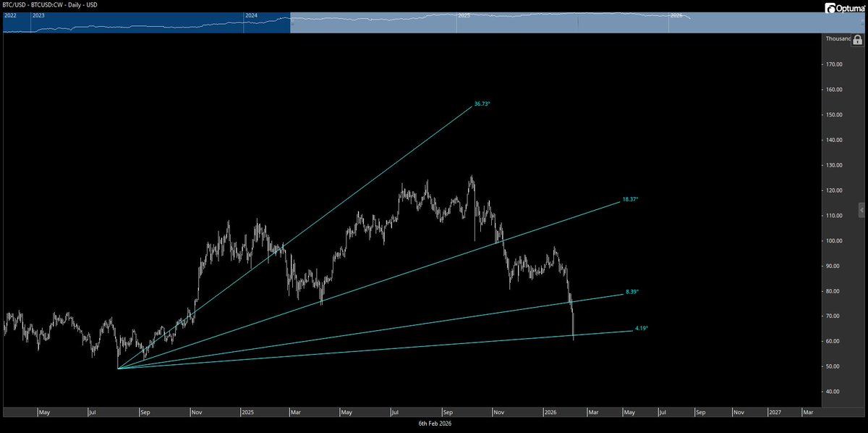
Task: Click the 130.00 price scale value
Action: point(835,165)
